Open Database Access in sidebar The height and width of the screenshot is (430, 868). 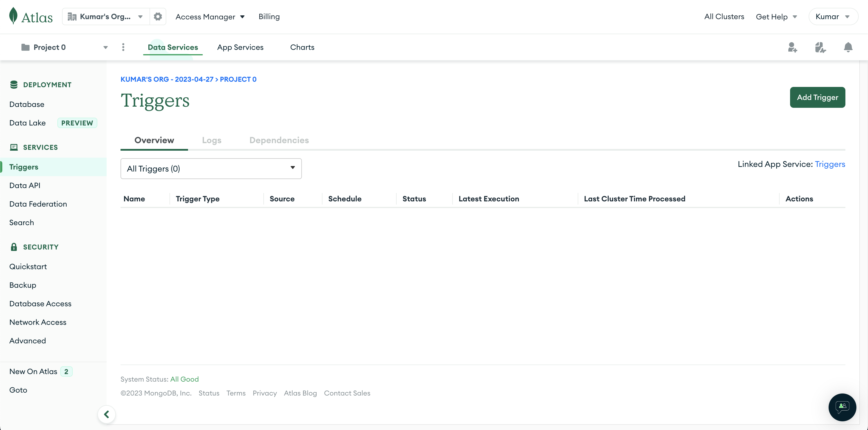click(41, 304)
